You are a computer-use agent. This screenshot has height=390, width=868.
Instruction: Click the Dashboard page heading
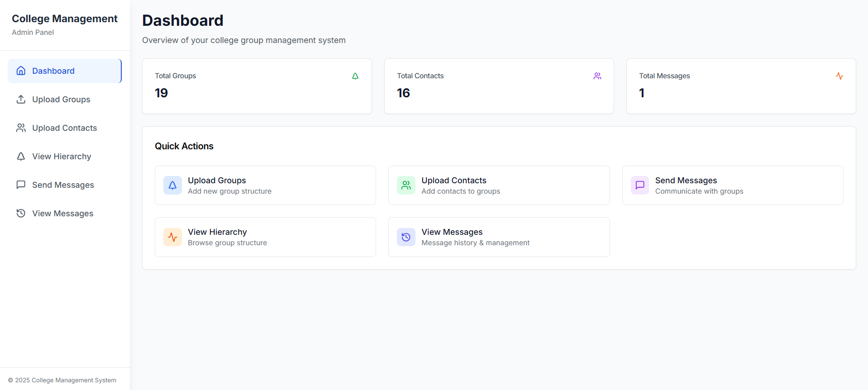tap(183, 20)
